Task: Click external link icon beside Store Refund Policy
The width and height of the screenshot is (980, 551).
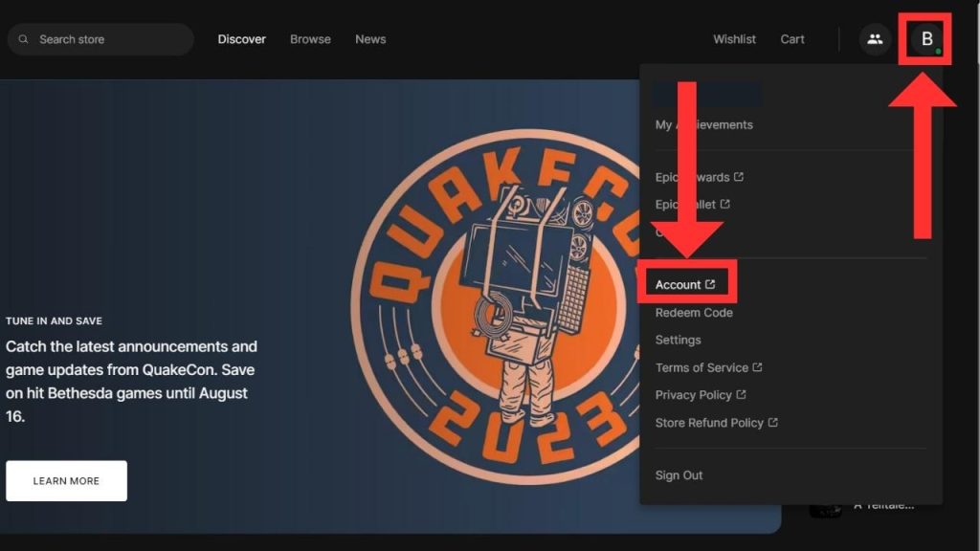Action: tap(773, 422)
